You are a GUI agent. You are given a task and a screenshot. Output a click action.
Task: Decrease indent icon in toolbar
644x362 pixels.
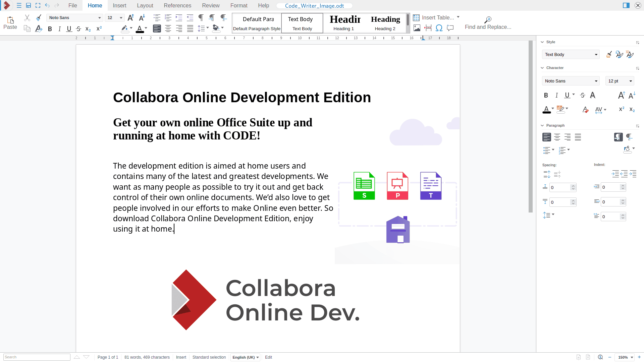[190, 18]
